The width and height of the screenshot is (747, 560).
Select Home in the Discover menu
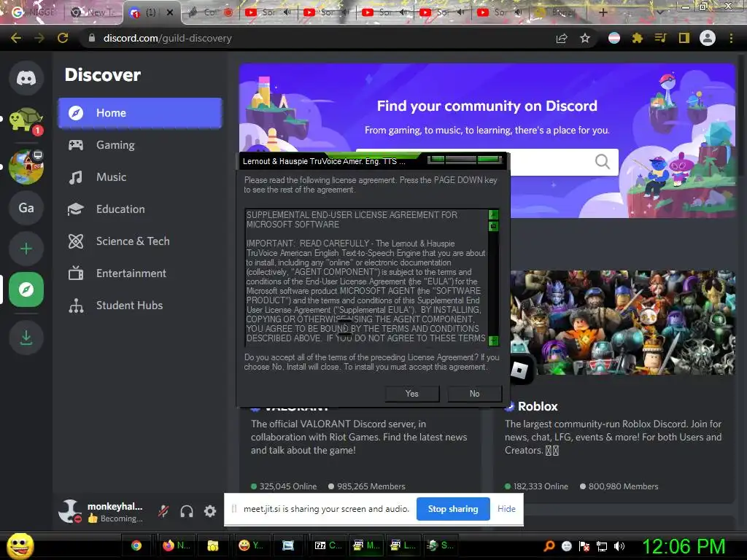click(140, 113)
